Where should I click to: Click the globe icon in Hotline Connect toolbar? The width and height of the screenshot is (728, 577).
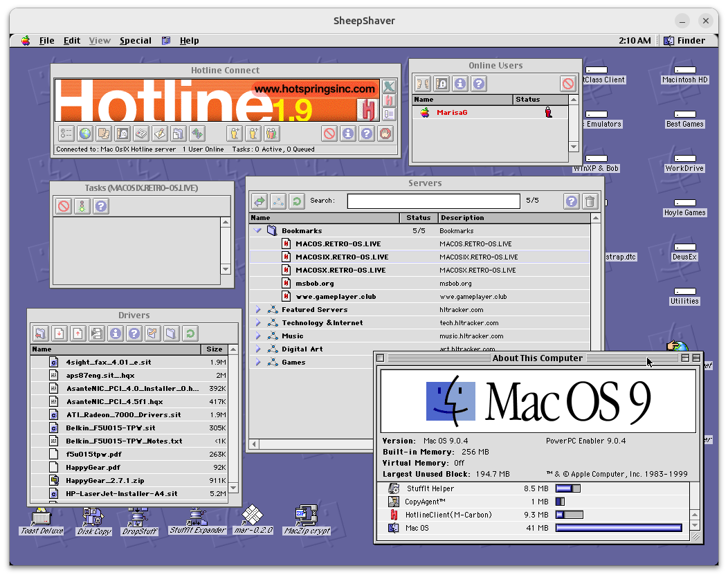tap(84, 134)
